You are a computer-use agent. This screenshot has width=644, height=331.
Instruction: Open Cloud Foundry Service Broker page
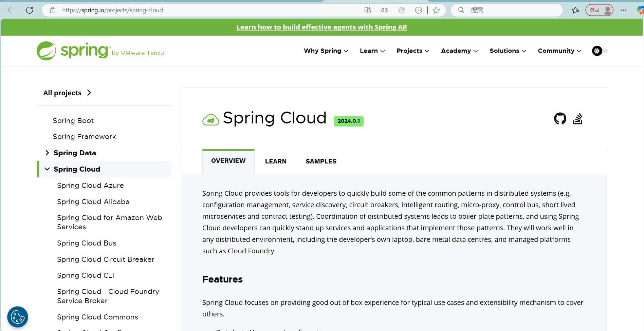coord(108,296)
